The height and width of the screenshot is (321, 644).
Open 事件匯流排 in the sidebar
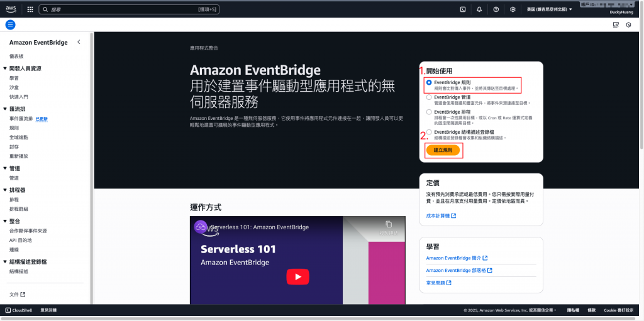pos(21,119)
